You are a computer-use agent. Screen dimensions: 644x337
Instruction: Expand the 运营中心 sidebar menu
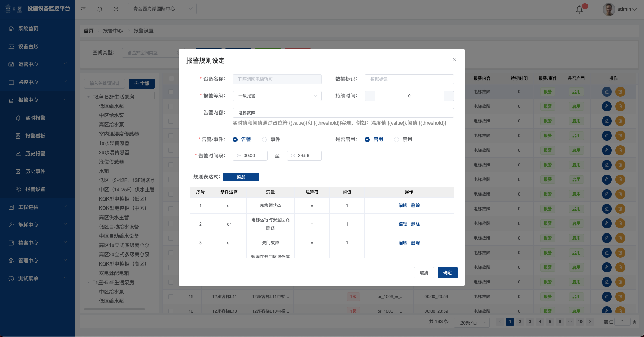point(37,64)
